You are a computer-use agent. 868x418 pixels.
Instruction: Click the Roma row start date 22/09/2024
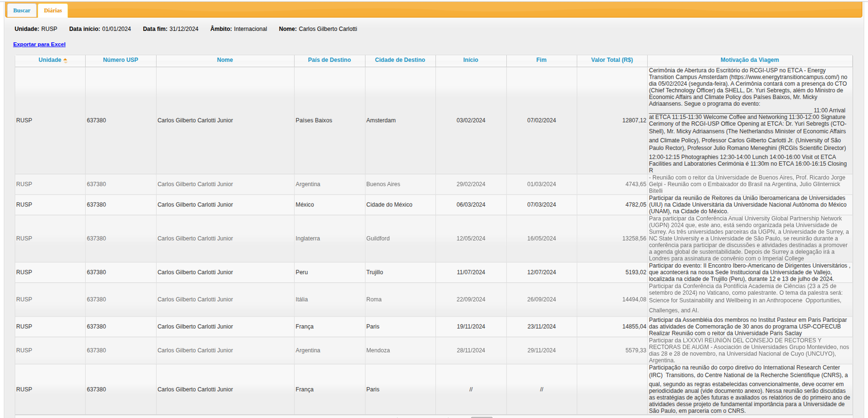pos(470,300)
